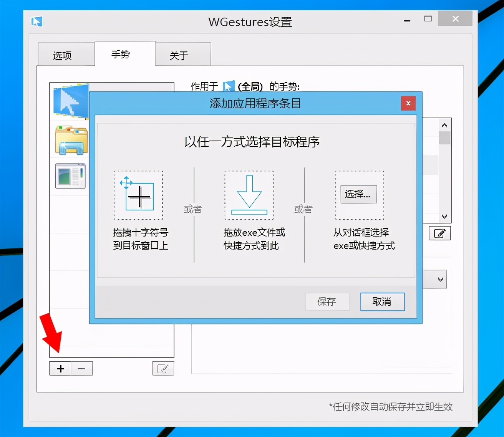
Task: Click the minus remove-application button
Action: [82, 369]
